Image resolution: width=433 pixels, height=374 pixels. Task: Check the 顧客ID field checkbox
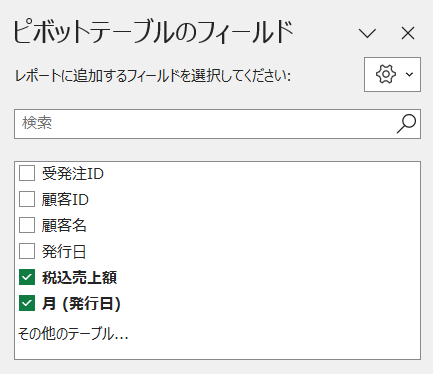(x=27, y=199)
